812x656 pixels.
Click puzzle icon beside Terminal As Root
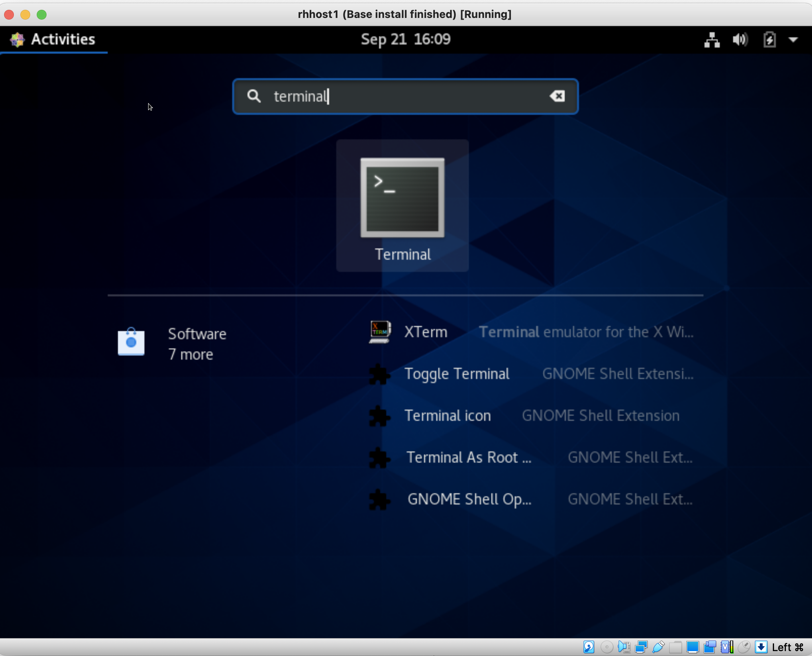click(x=379, y=458)
